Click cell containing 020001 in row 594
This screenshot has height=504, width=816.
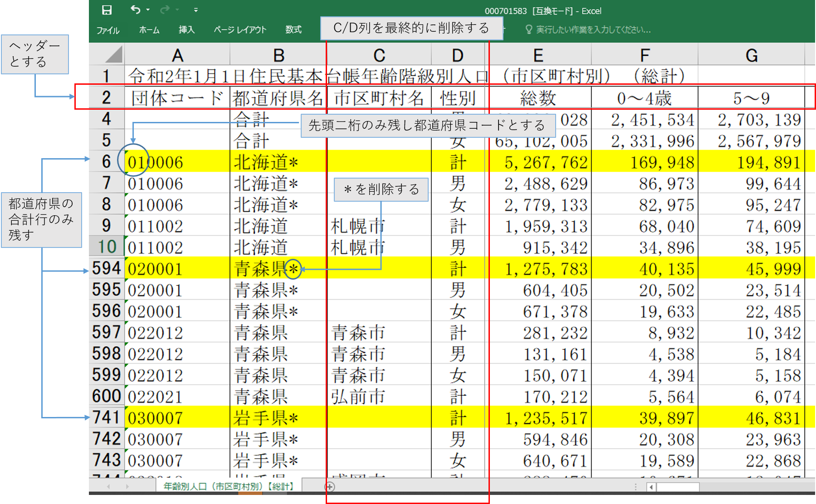coord(177,268)
